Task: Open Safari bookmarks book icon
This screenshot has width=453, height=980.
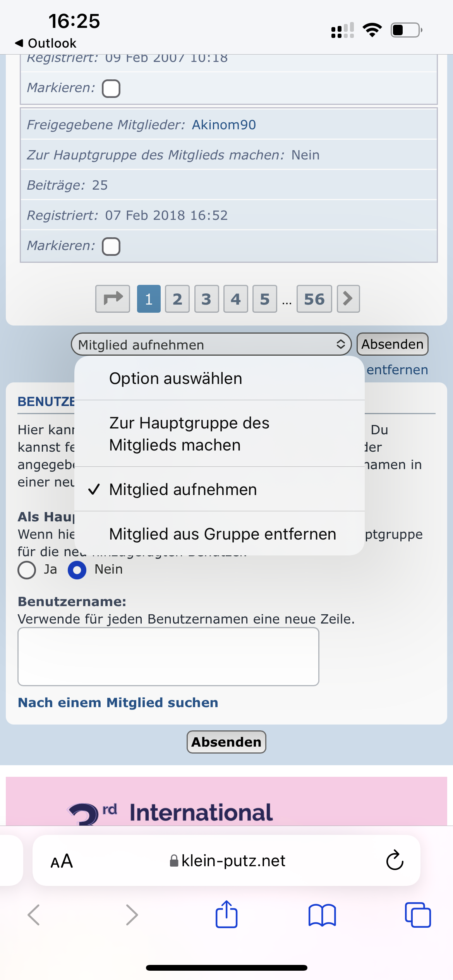Action: (322, 915)
